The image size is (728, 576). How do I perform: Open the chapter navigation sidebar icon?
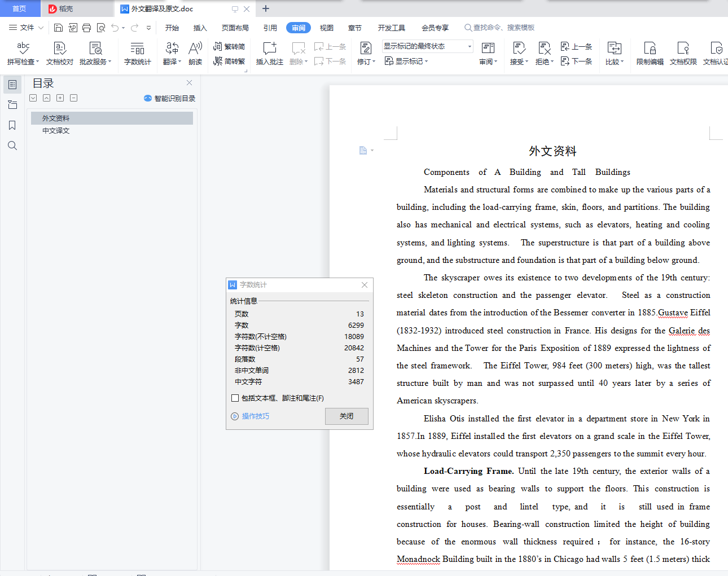pyautogui.click(x=12, y=105)
